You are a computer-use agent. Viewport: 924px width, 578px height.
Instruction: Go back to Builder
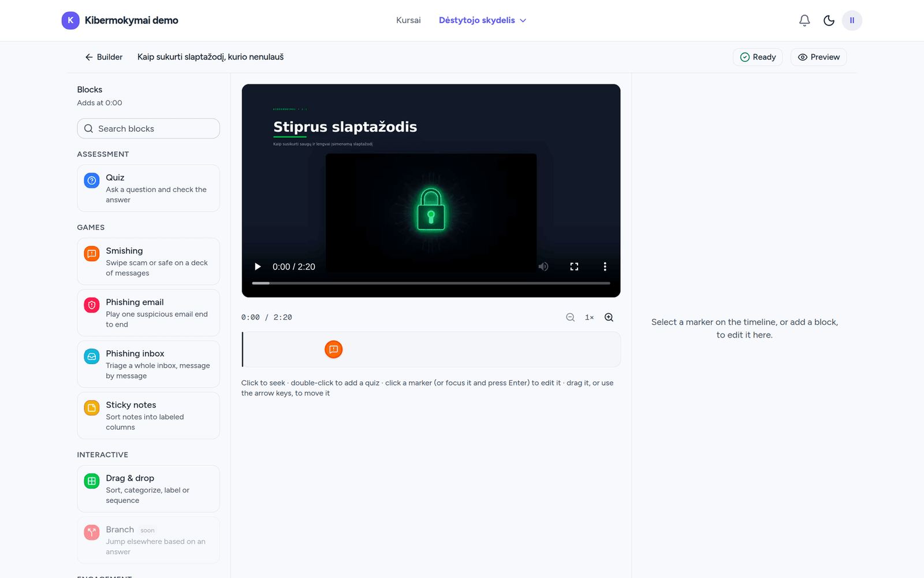[x=104, y=57]
